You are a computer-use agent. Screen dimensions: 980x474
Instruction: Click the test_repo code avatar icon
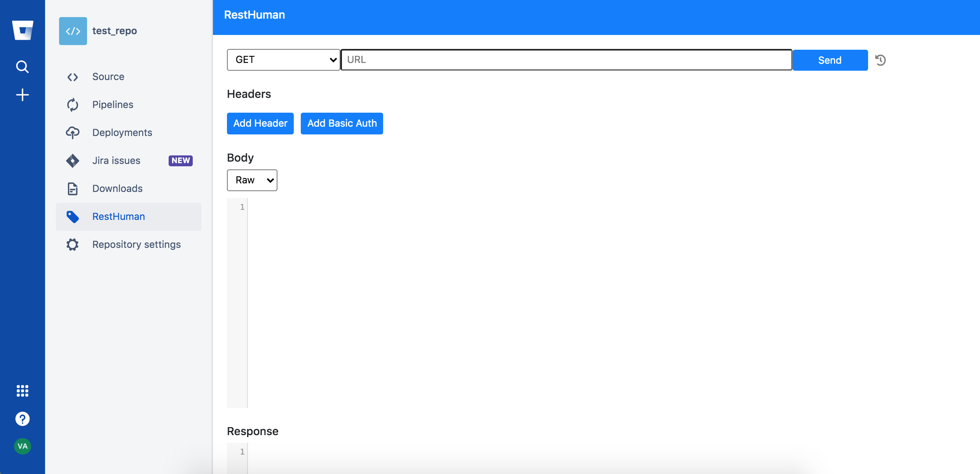click(x=73, y=31)
